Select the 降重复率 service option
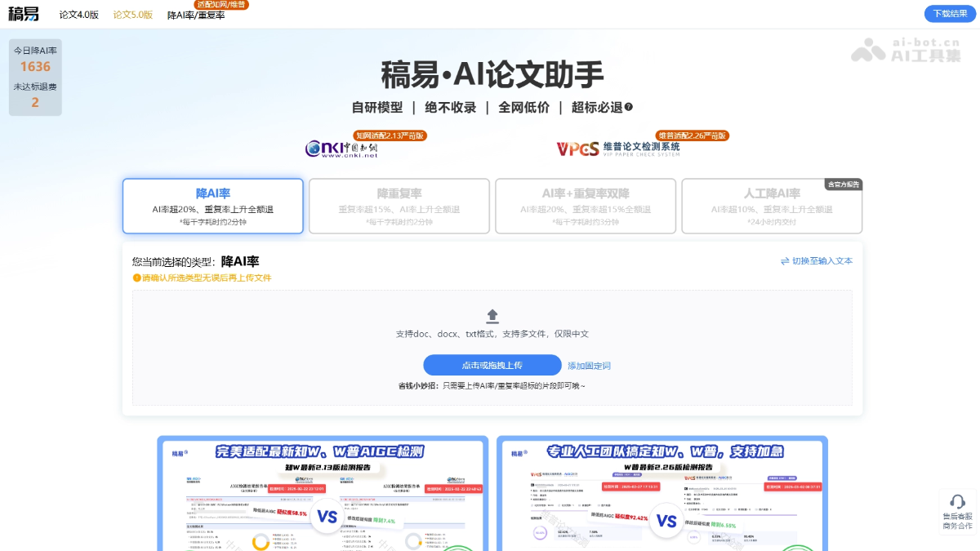The height and width of the screenshot is (551, 980). click(x=399, y=206)
